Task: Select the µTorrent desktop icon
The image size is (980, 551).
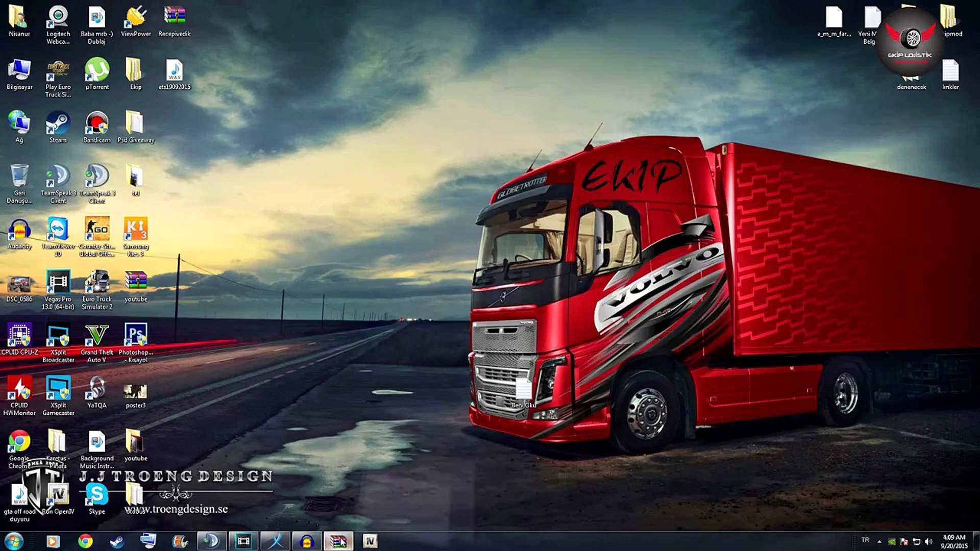Action: (96, 74)
